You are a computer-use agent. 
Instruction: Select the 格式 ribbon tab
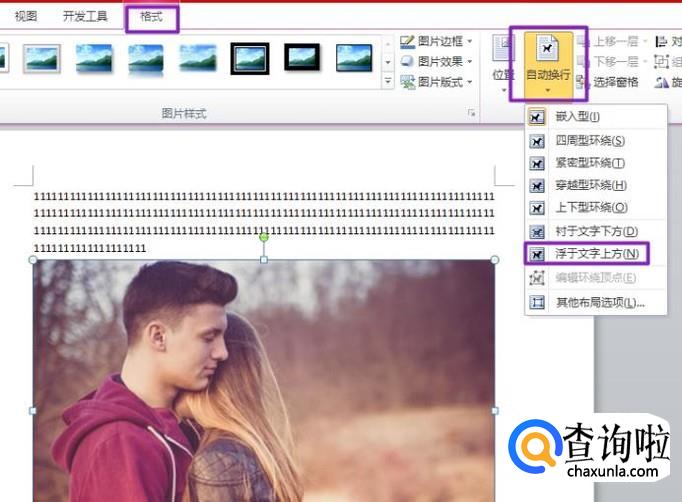click(x=152, y=17)
